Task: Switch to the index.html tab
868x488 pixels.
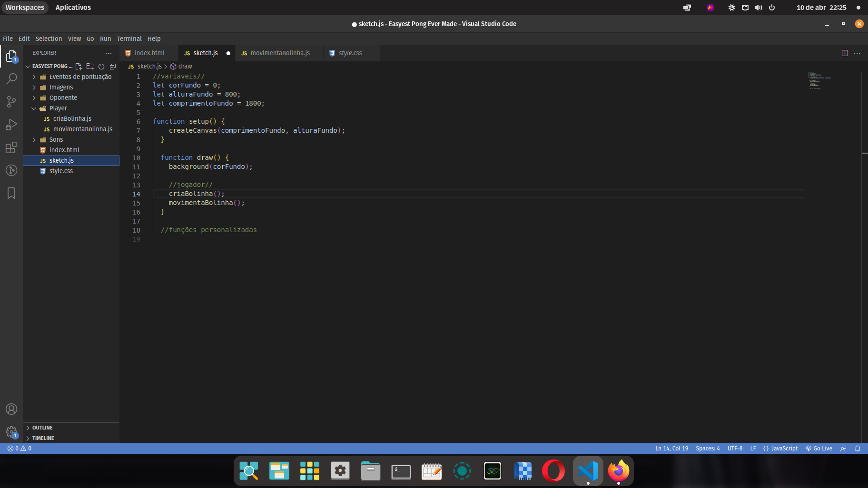Action: click(149, 53)
